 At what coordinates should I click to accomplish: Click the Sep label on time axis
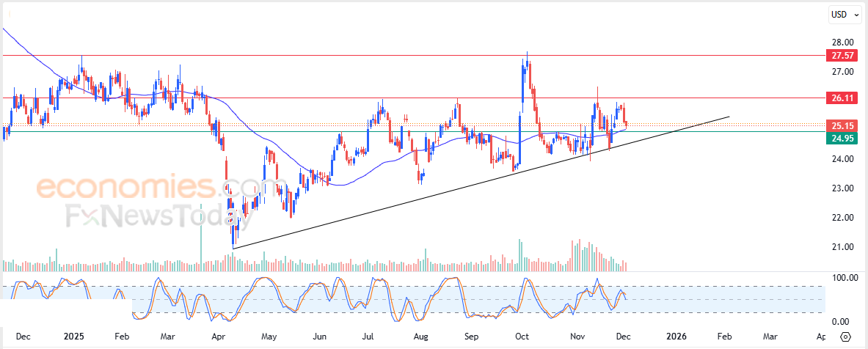click(471, 337)
